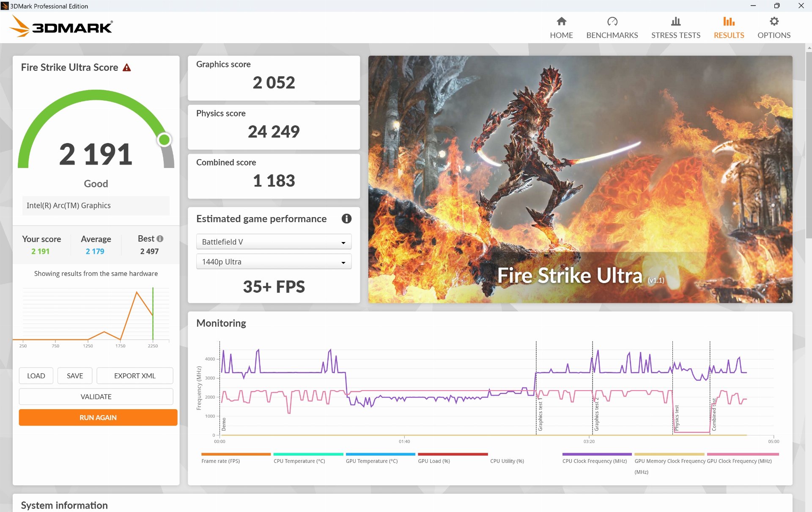Click the Best score 2 497
The height and width of the screenshot is (512, 812).
[149, 251]
